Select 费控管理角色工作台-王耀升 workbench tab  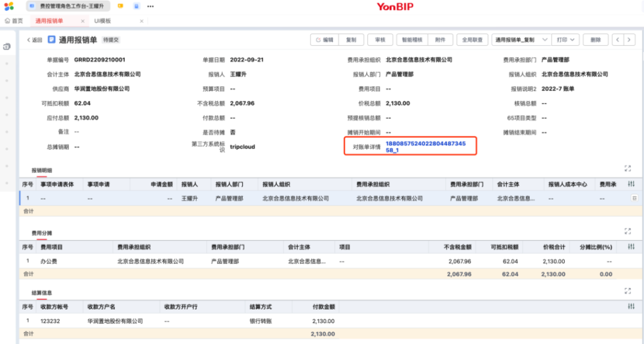[68, 6]
